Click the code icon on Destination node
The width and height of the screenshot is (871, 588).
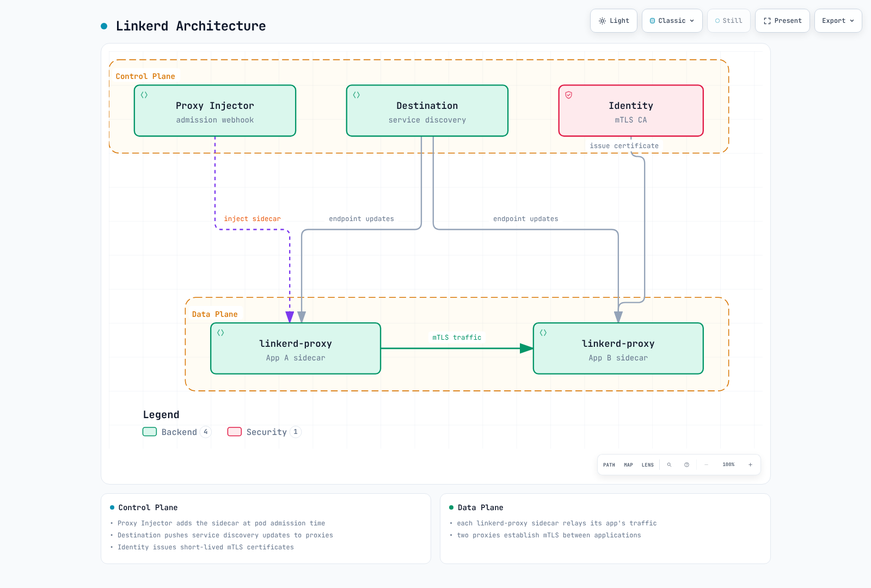point(357,95)
